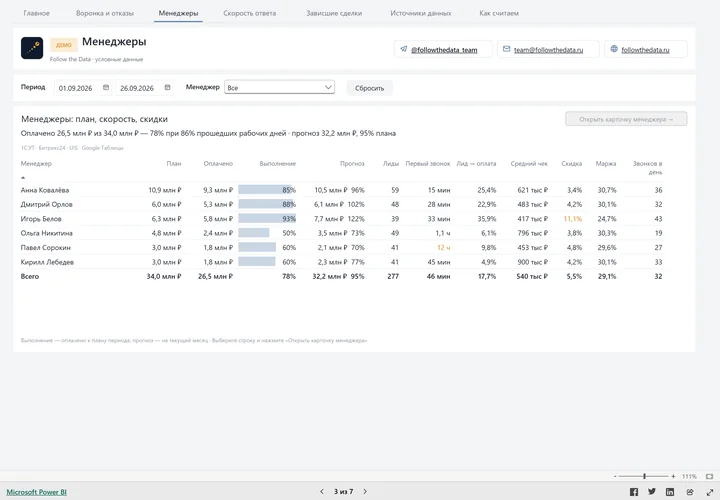Share report on LinkedIn

(x=670, y=492)
